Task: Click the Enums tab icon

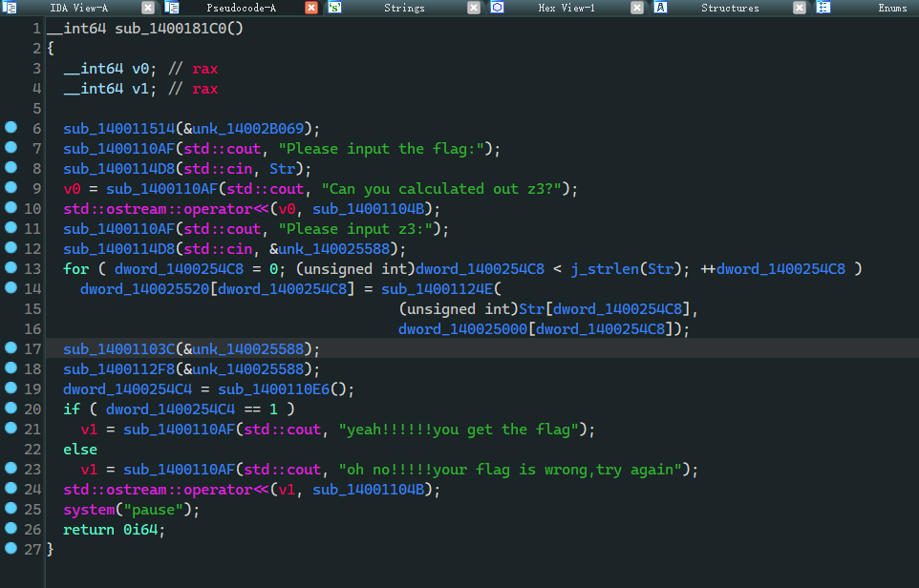Action: [823, 8]
